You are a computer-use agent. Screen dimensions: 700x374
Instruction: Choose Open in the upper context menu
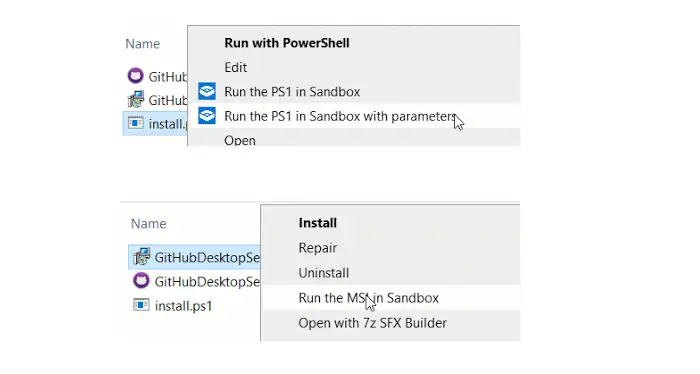click(240, 140)
